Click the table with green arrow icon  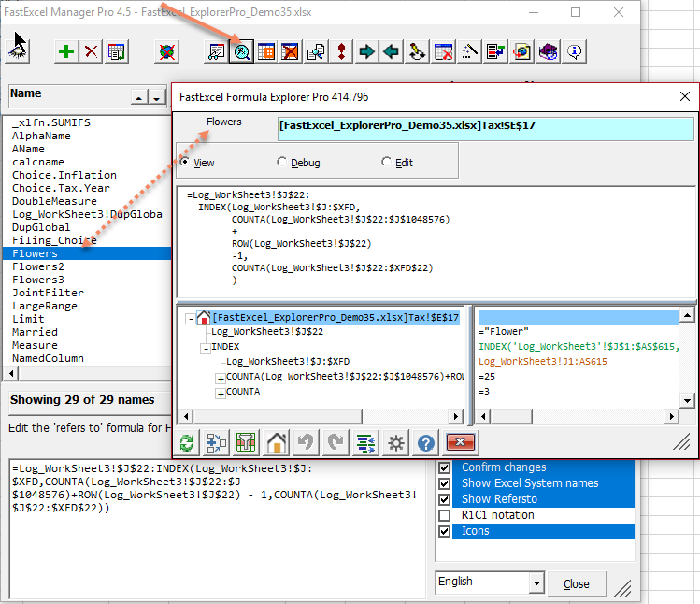117,51
